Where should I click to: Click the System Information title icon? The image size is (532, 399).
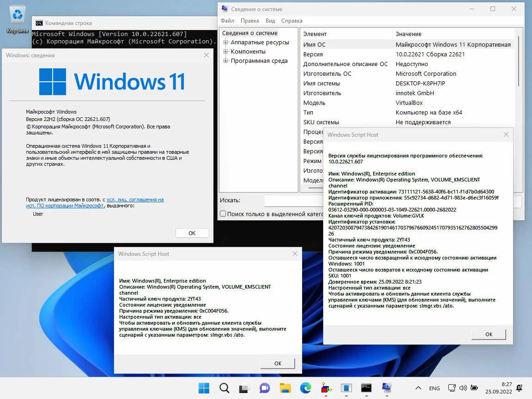tap(224, 9)
